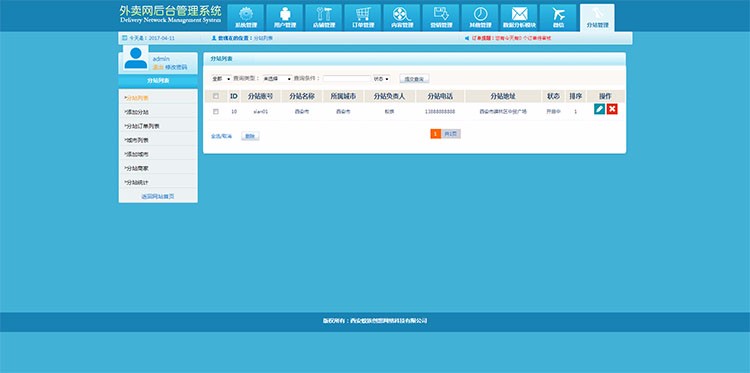Open 系统管理 gear icon tab
Screen dimensions: 750x373
point(246,18)
